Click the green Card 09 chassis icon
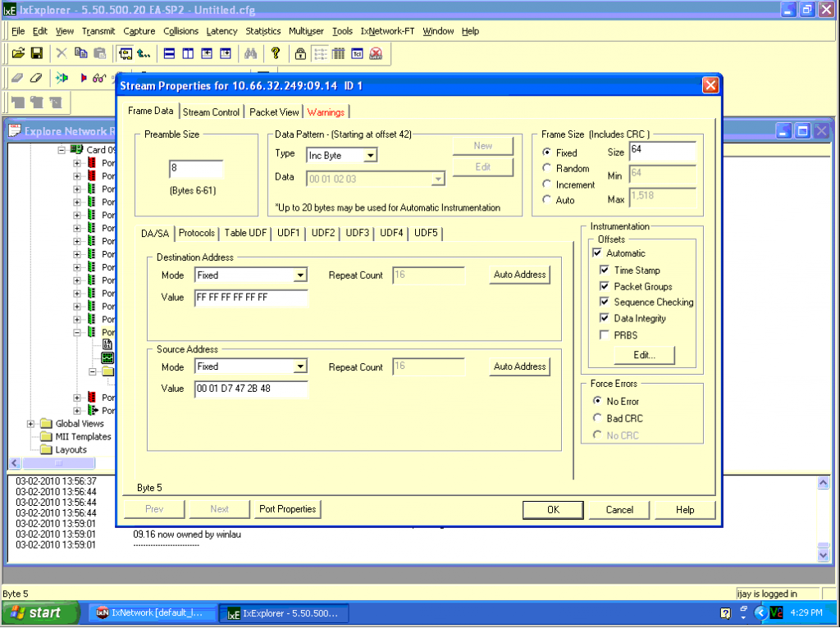The width and height of the screenshot is (840, 628). 76,149
